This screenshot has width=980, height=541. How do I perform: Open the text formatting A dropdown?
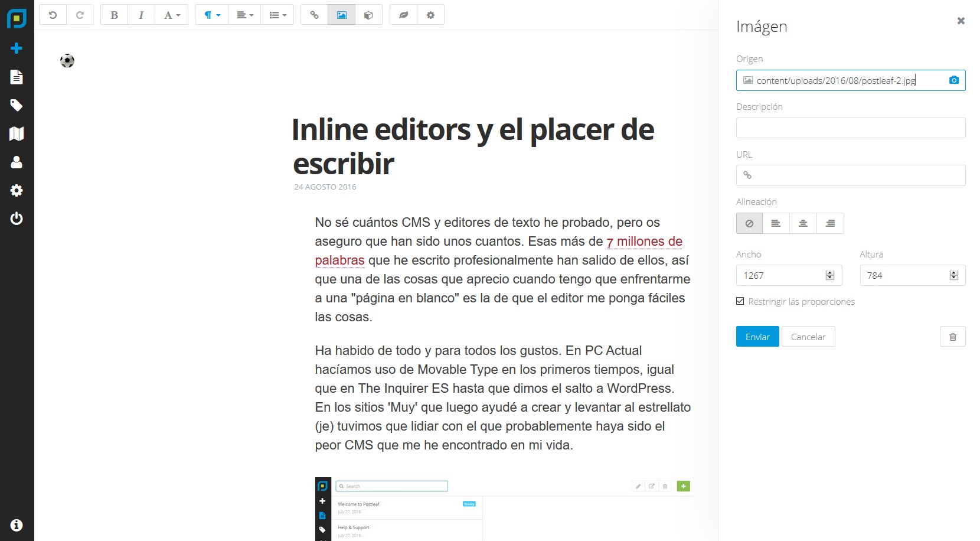point(171,15)
